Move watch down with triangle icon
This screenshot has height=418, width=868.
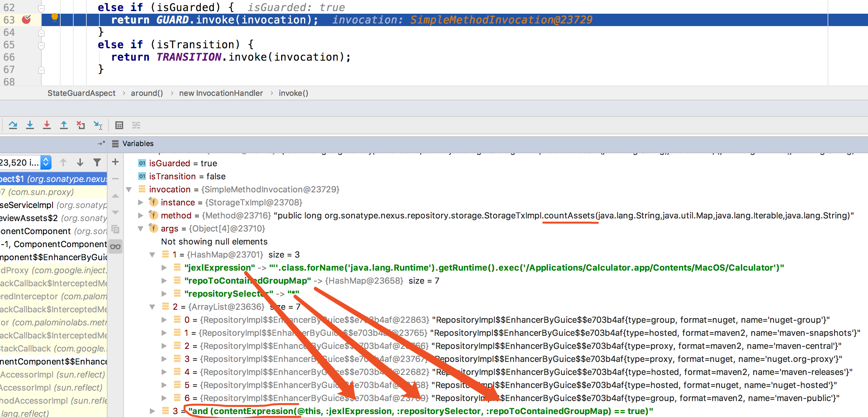pyautogui.click(x=115, y=212)
